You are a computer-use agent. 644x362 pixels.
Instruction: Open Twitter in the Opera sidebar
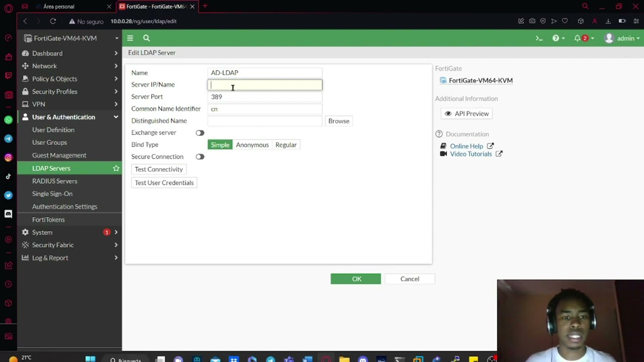(8, 195)
